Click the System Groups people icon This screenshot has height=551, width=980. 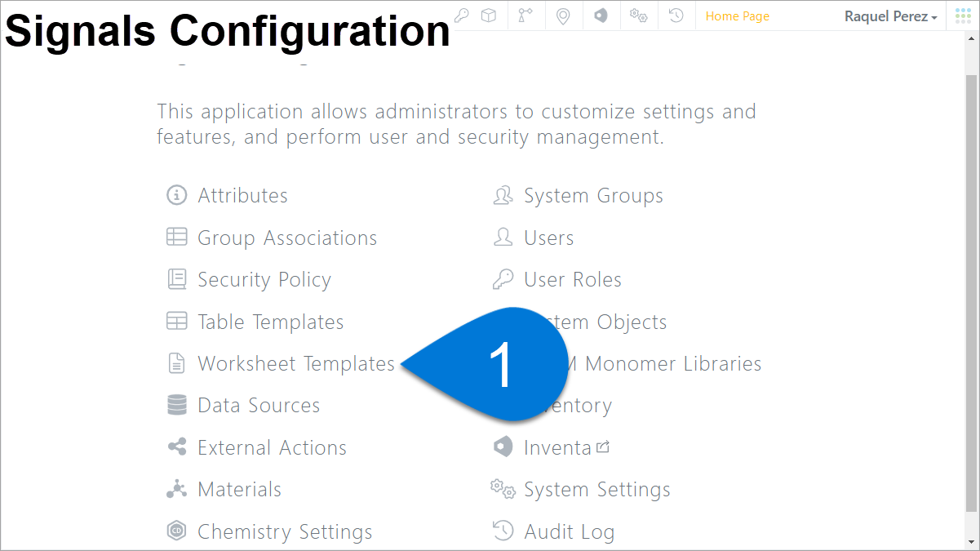[x=503, y=195]
